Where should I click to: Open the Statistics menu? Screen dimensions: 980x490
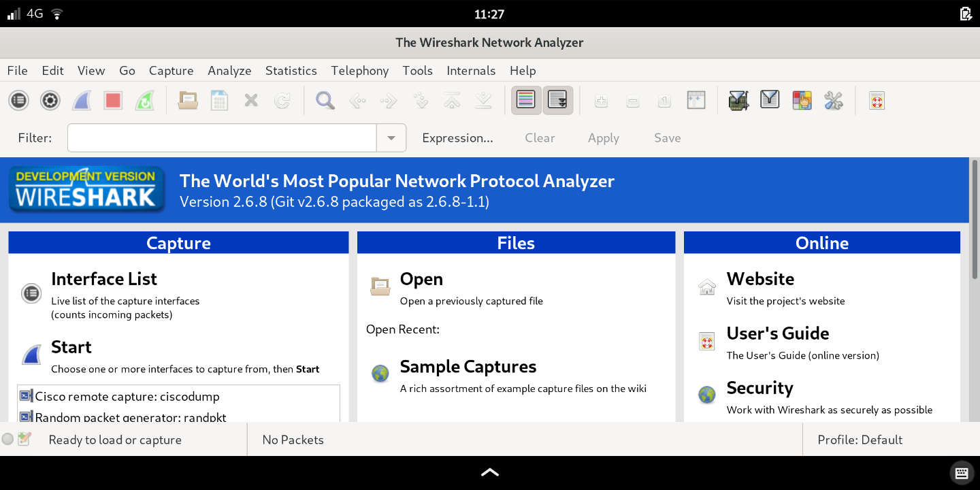pyautogui.click(x=291, y=71)
